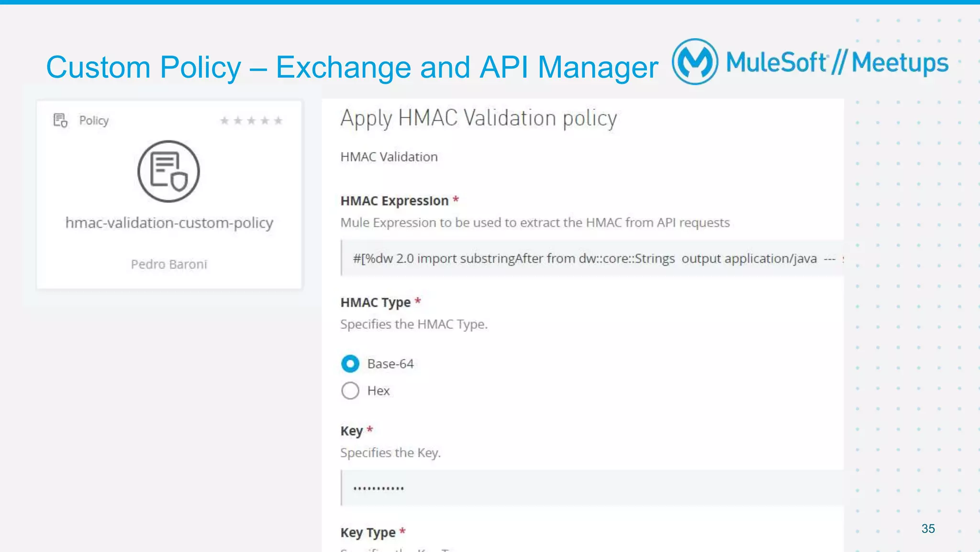Click the 'HMAC Validation' subtitle text
Screen dimensions: 980x552
click(x=389, y=157)
